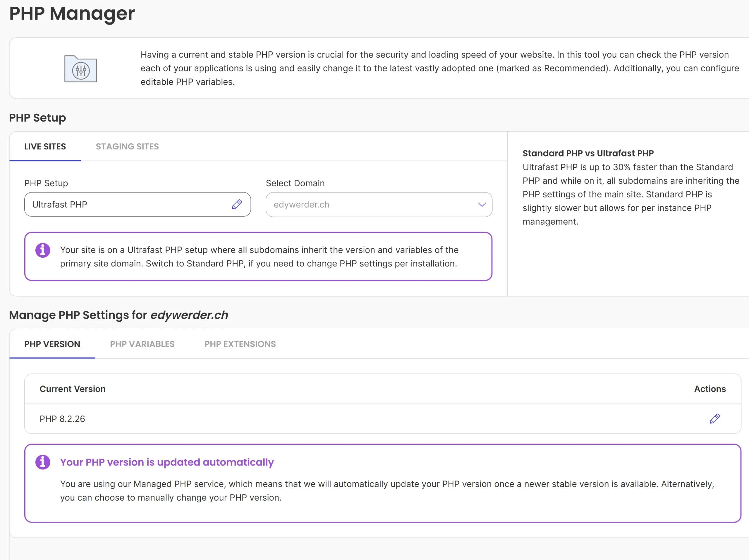
Task: Click the PHP Setup edit pencil icon
Action: 237,204
